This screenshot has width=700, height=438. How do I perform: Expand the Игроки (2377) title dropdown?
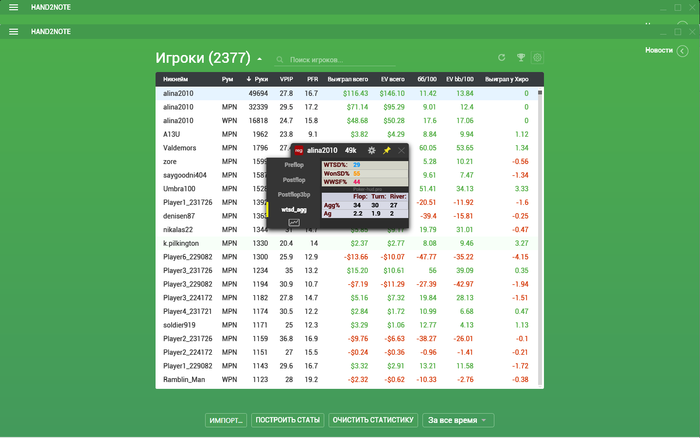(259, 59)
